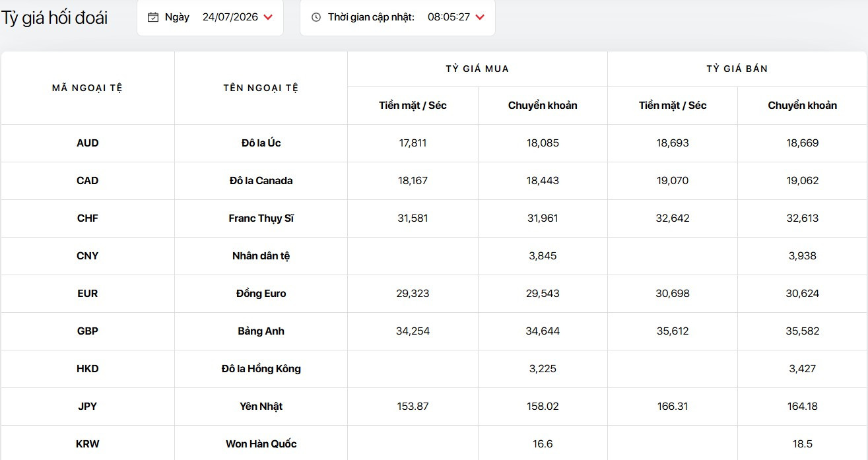Select the TỶ GIÁ MUA header
Viewport: 868px width, 460px height.
477,69
